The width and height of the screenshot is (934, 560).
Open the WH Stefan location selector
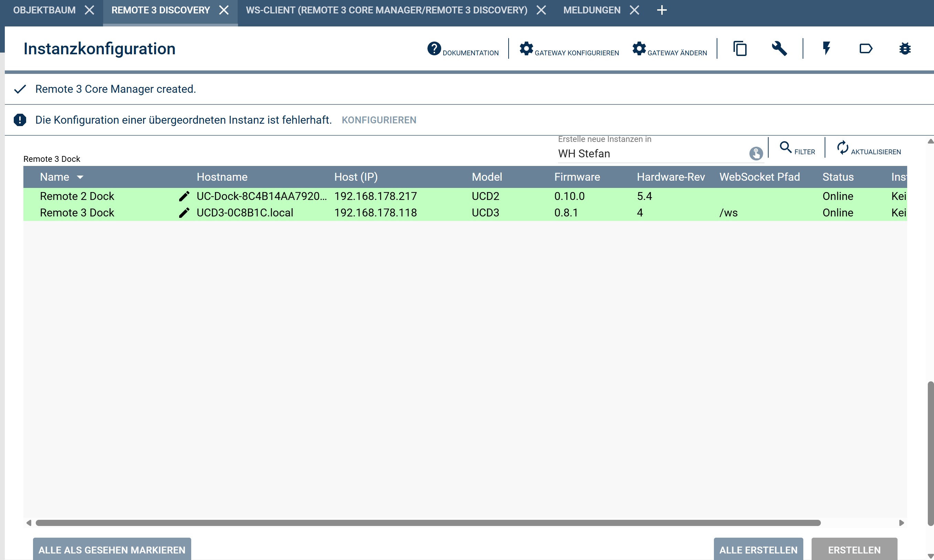[756, 154]
